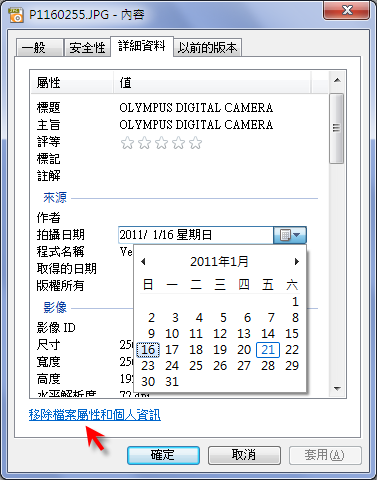This screenshot has height=480, width=377.
Task: Choose day 15 in the calendar
Action: coord(292,334)
